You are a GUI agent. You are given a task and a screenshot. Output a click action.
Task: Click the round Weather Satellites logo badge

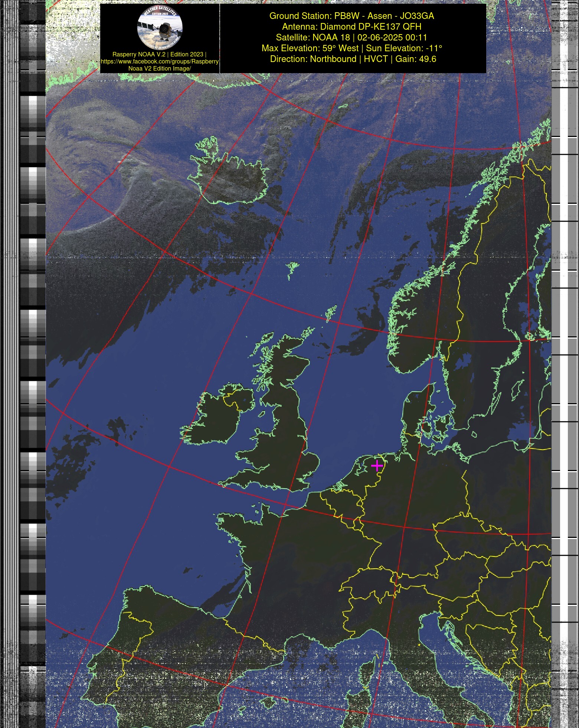[160, 27]
